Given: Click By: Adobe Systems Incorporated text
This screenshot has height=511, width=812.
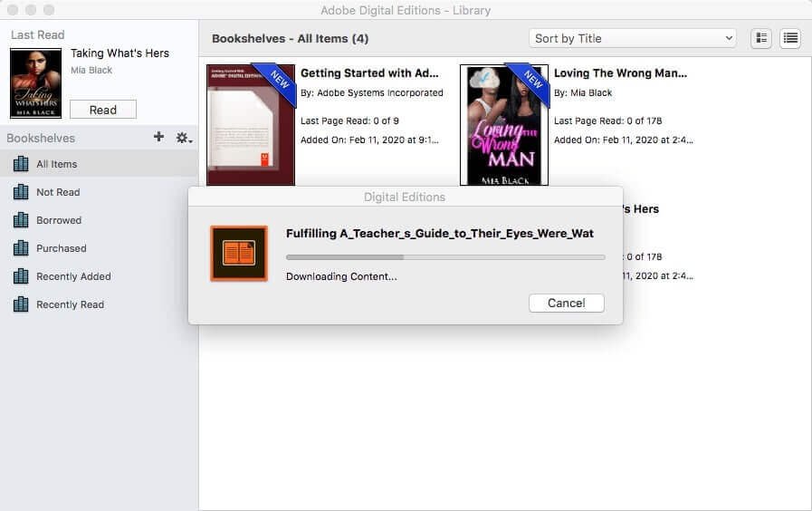Looking at the screenshot, I should (x=372, y=92).
